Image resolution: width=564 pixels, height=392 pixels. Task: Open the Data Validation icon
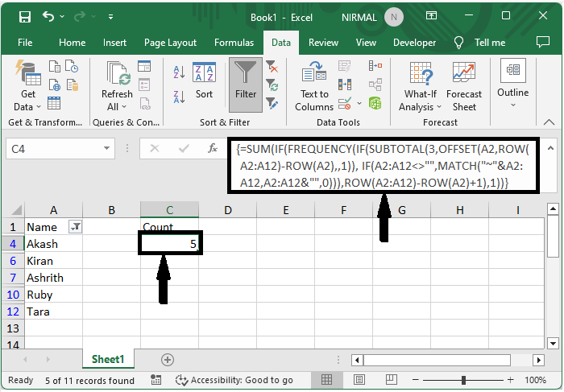(x=345, y=104)
